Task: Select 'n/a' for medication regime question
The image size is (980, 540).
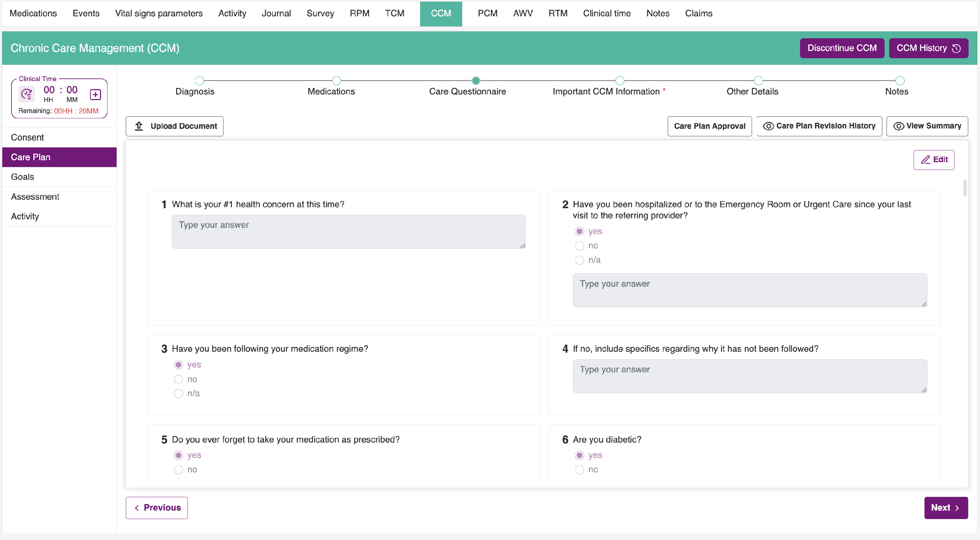Action: click(x=178, y=394)
